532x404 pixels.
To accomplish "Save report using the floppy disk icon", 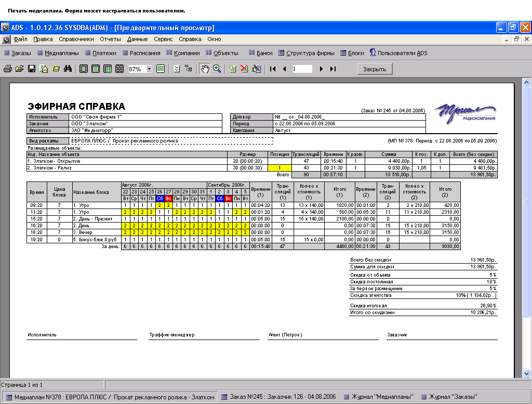I will coord(32,69).
